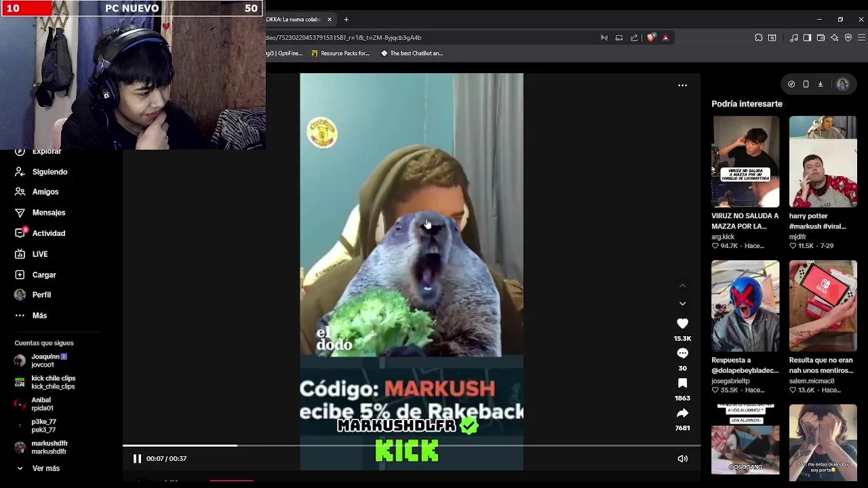Open Brave Rewards triangle icon
The width and height of the screenshot is (868, 488).
tap(665, 38)
